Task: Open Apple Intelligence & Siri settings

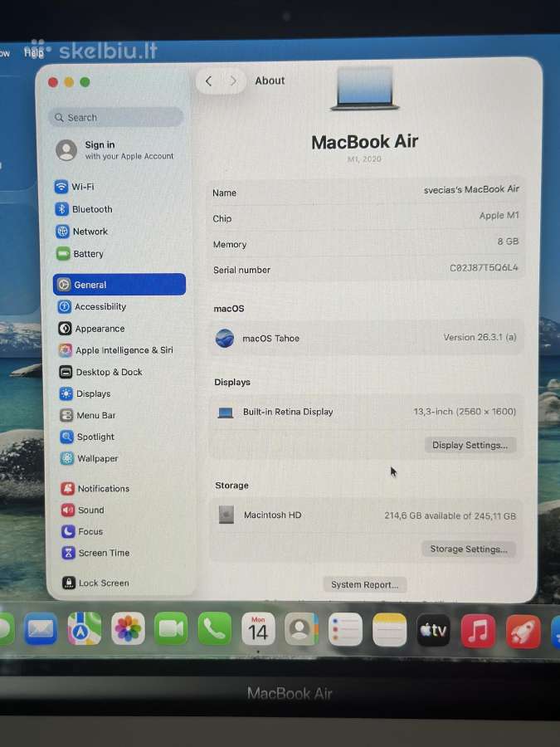Action: 115,350
